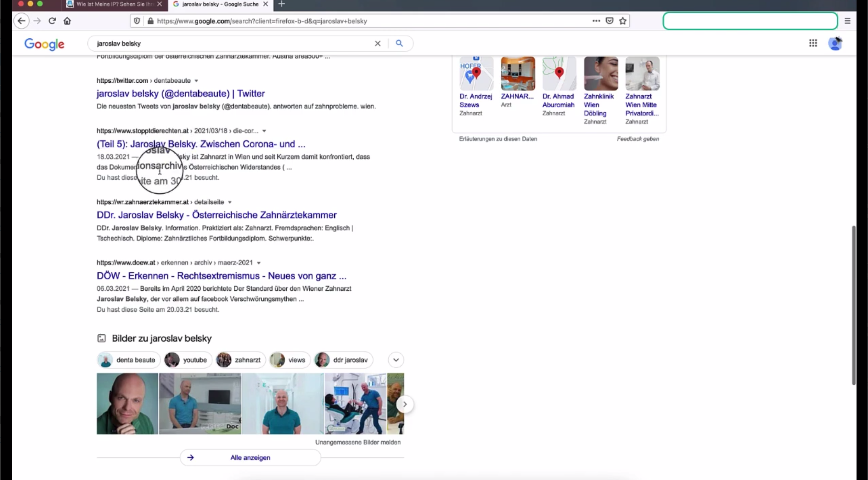The width and height of the screenshot is (868, 480).
Task: Show site security padlock info
Action: coord(151,21)
